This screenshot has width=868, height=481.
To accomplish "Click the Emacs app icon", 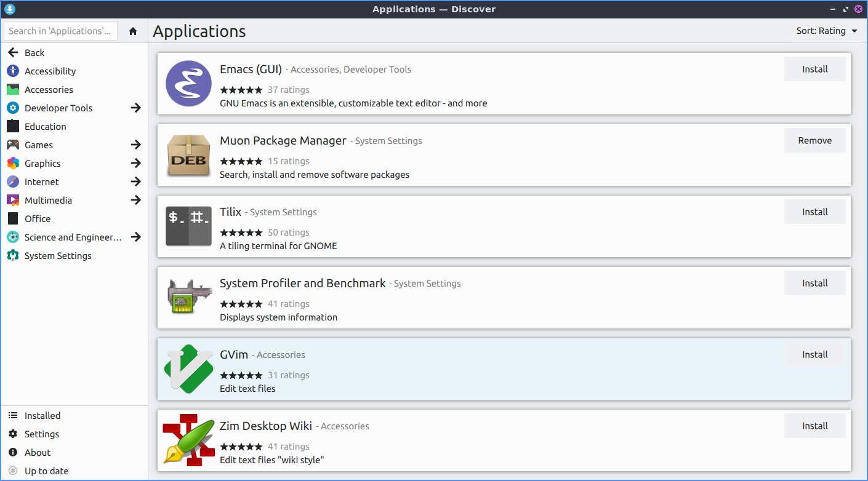I will (x=188, y=84).
